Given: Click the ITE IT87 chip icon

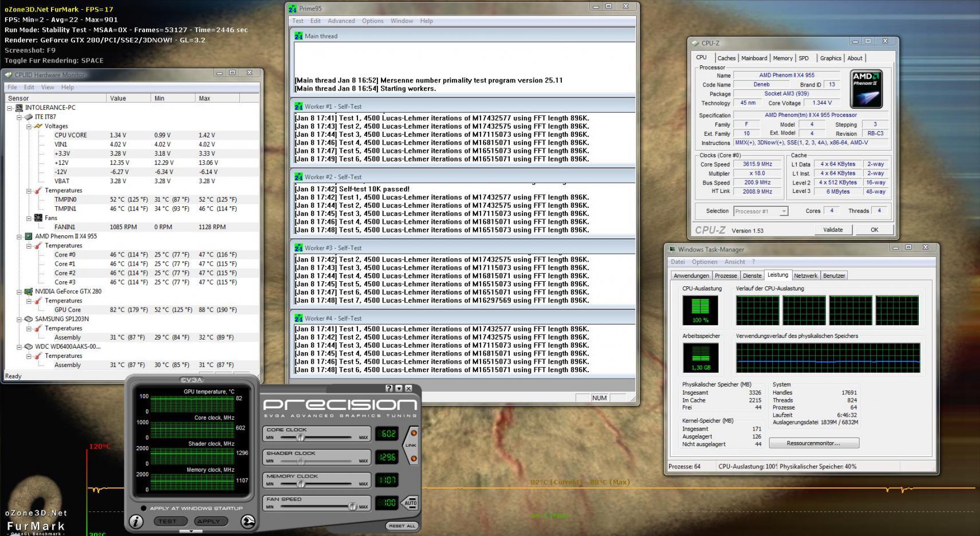Looking at the screenshot, I should tap(29, 117).
